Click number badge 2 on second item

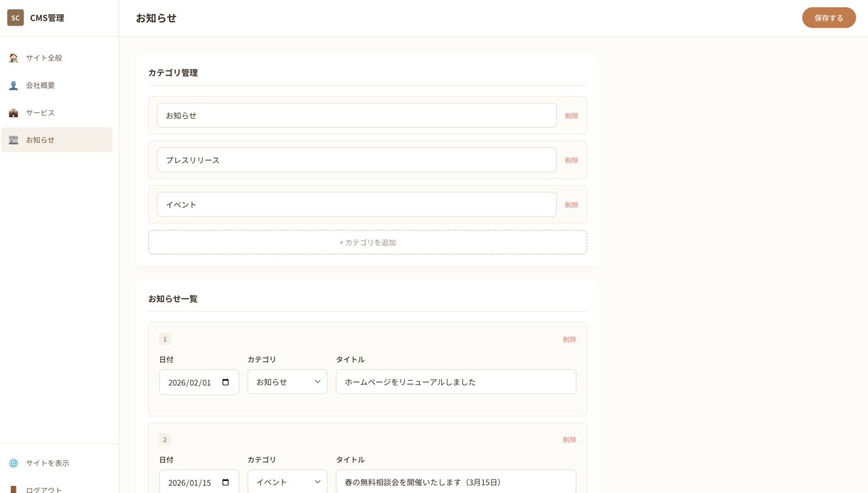click(x=165, y=440)
